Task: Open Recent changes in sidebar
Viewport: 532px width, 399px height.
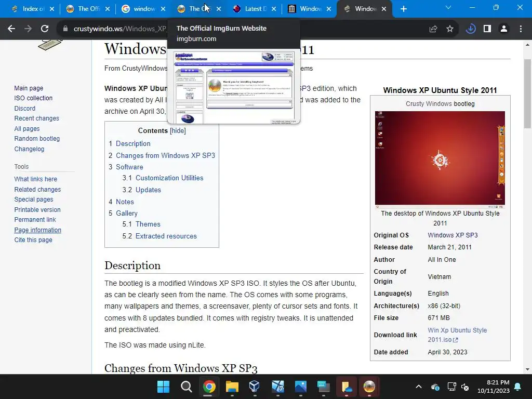Action: pos(37,118)
